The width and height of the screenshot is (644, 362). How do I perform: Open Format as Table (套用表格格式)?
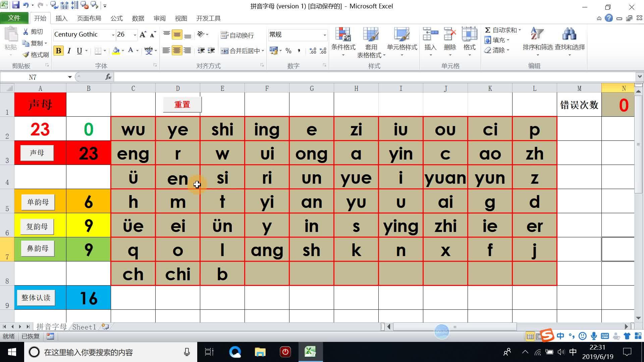point(371,42)
